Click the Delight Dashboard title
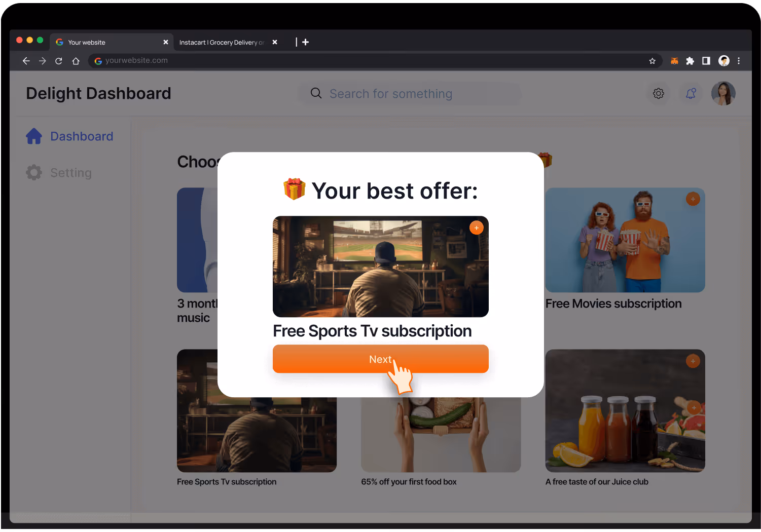This screenshot has height=532, width=761. (98, 93)
